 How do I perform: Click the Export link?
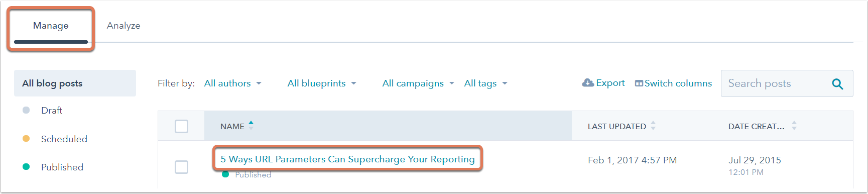coord(610,83)
